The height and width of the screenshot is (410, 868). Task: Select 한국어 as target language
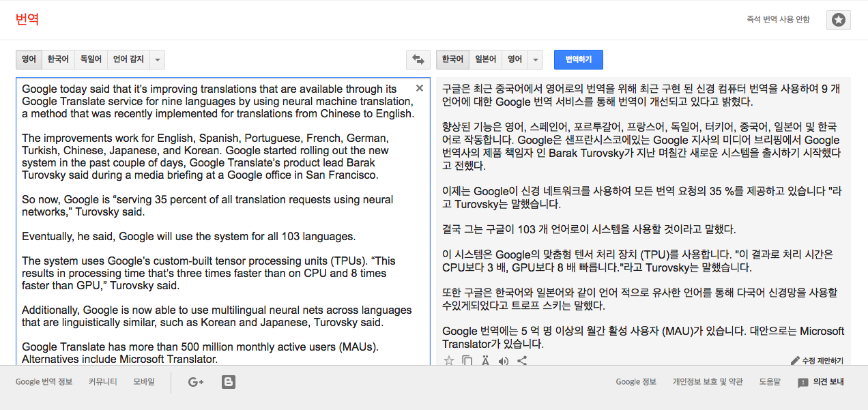coord(452,59)
